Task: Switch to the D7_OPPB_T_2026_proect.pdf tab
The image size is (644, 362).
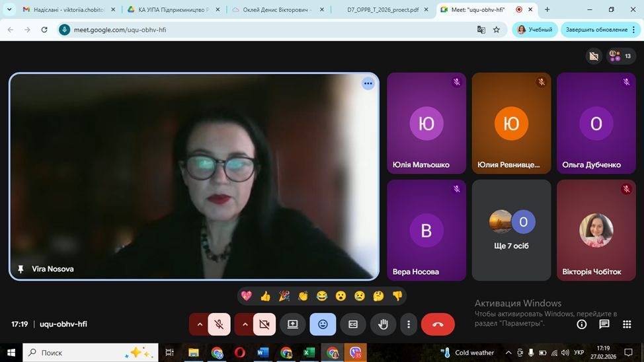Action: click(x=382, y=10)
